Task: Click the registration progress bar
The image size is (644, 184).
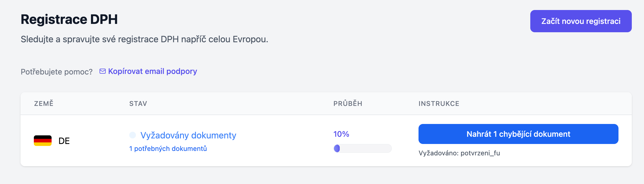Action: click(x=362, y=148)
